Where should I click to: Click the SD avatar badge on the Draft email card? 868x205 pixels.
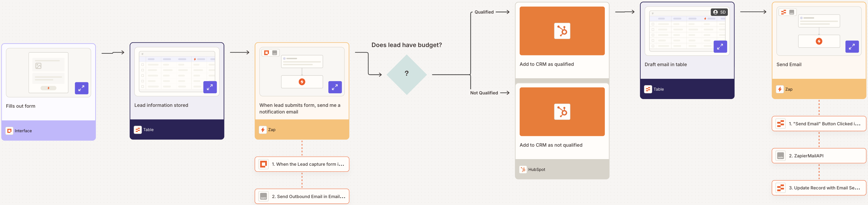[x=719, y=12]
